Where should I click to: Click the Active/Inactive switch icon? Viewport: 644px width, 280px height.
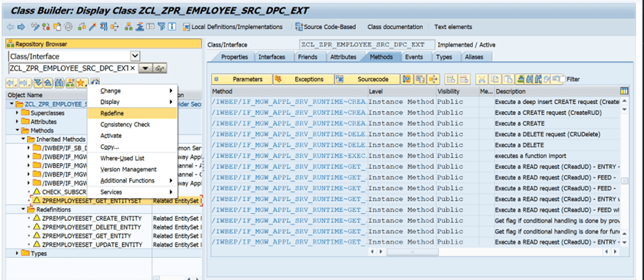46,27
